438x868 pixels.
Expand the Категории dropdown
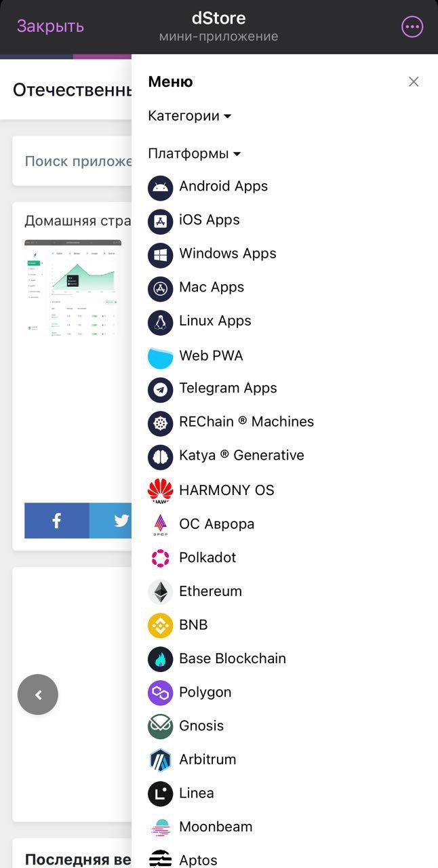[188, 115]
